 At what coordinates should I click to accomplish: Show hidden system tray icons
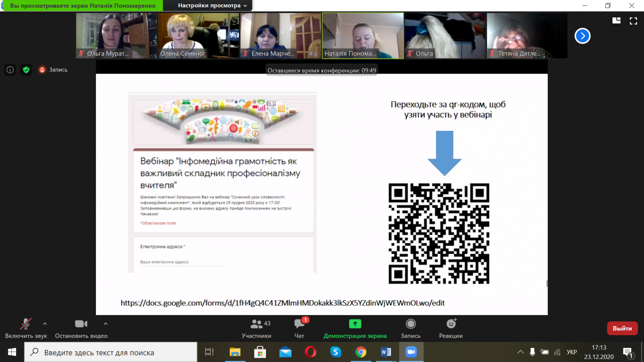pos(520,352)
